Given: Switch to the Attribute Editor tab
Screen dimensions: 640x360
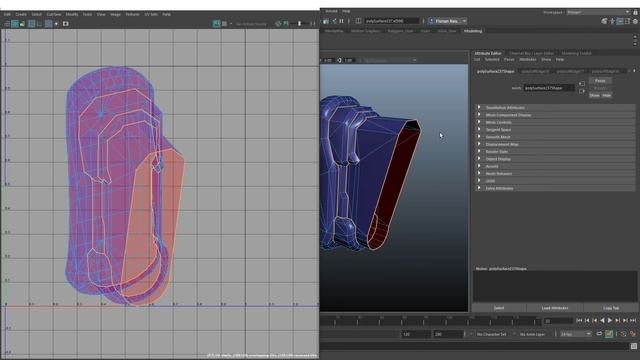Looking at the screenshot, I should [487, 53].
